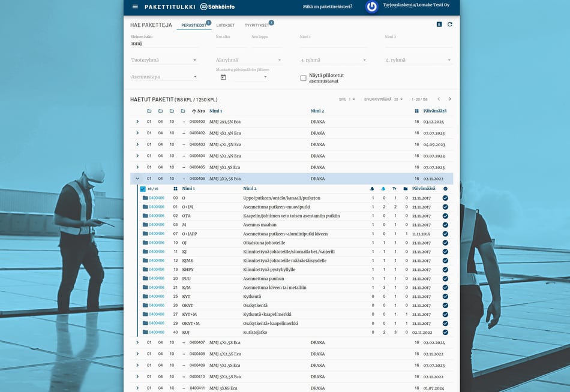This screenshot has height=392, width=570.
Task: Click the refresh icon in the search panel
Action: tap(450, 25)
